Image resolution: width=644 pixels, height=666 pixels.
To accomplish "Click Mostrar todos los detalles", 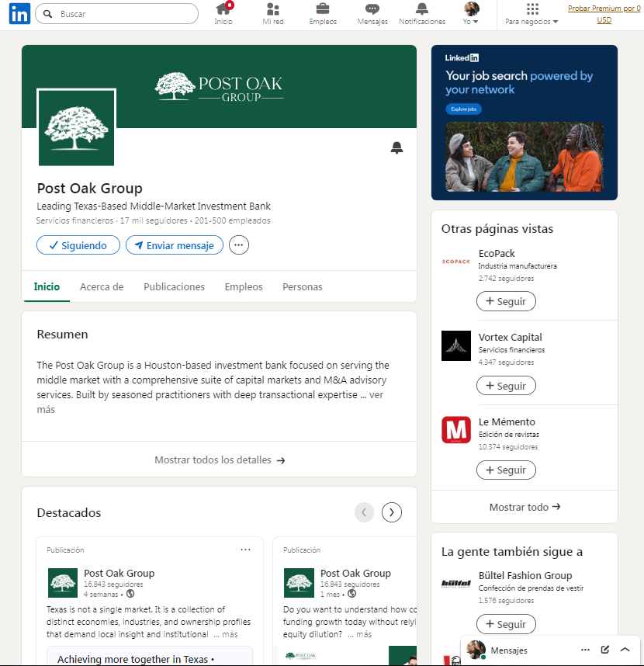I will (x=220, y=460).
